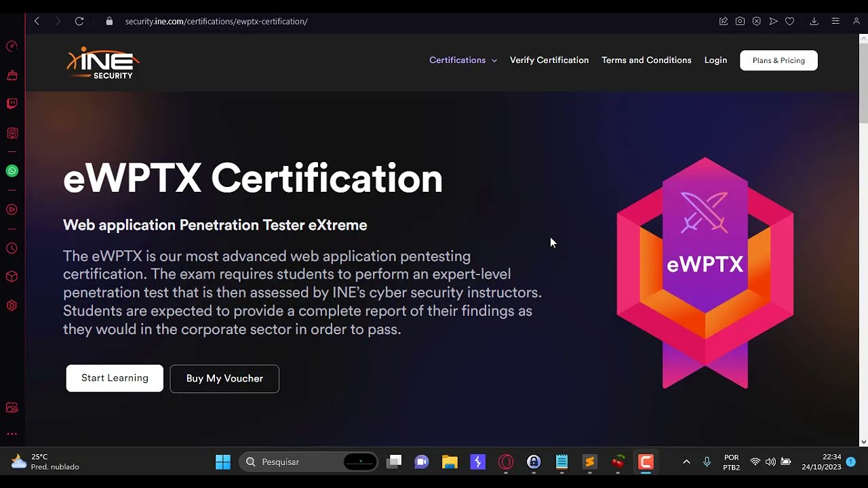The width and height of the screenshot is (868, 488).
Task: Show hidden system tray icons
Action: (x=686, y=462)
